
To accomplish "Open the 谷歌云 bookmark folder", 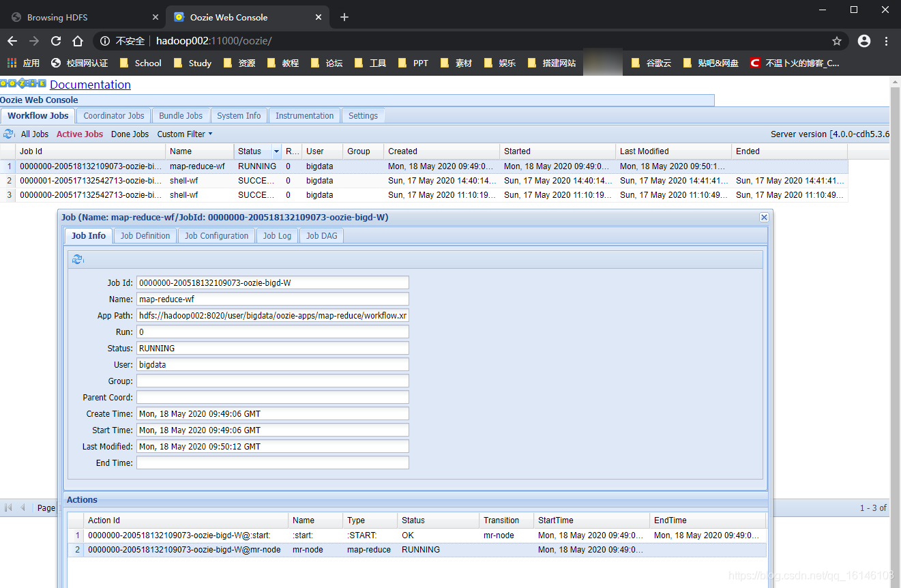I will tap(651, 63).
